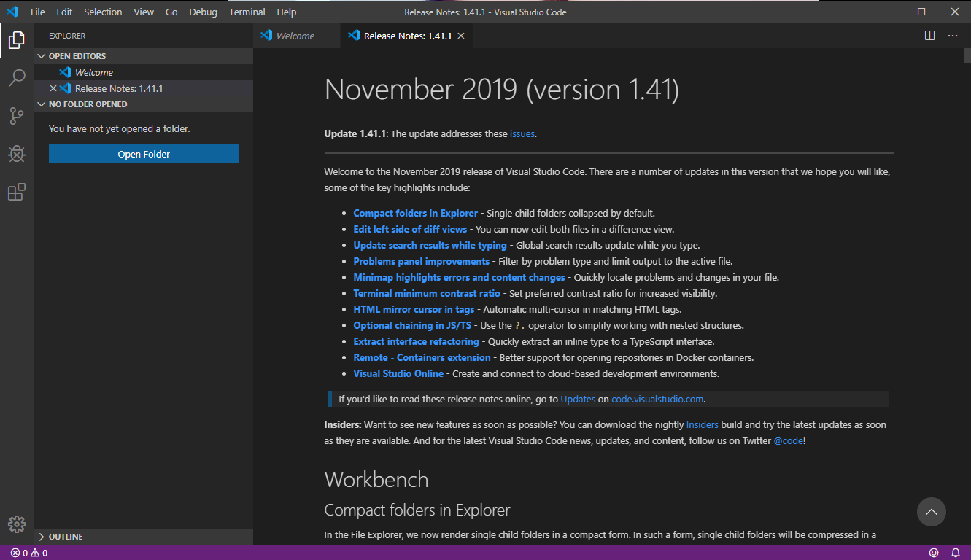Open Edit left side of diff views link

(410, 229)
